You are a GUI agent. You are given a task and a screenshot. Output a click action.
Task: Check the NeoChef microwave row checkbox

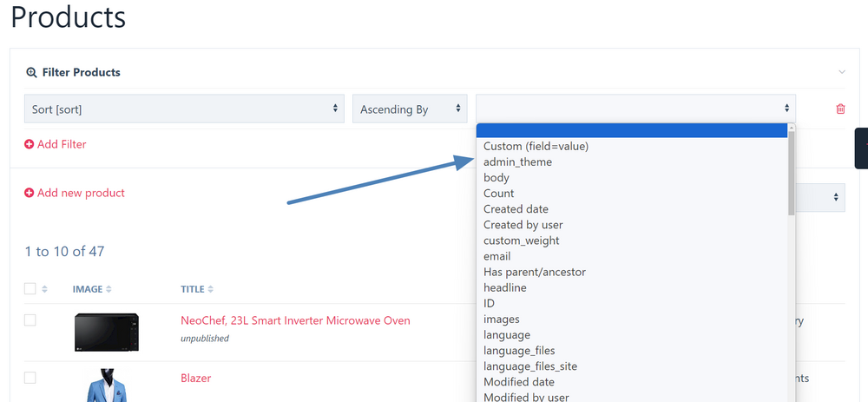[x=30, y=320]
